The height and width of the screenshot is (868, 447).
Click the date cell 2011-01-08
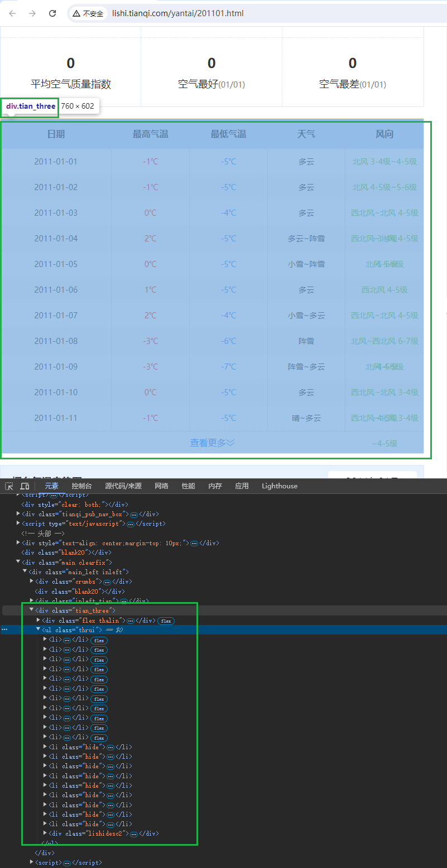(56, 341)
